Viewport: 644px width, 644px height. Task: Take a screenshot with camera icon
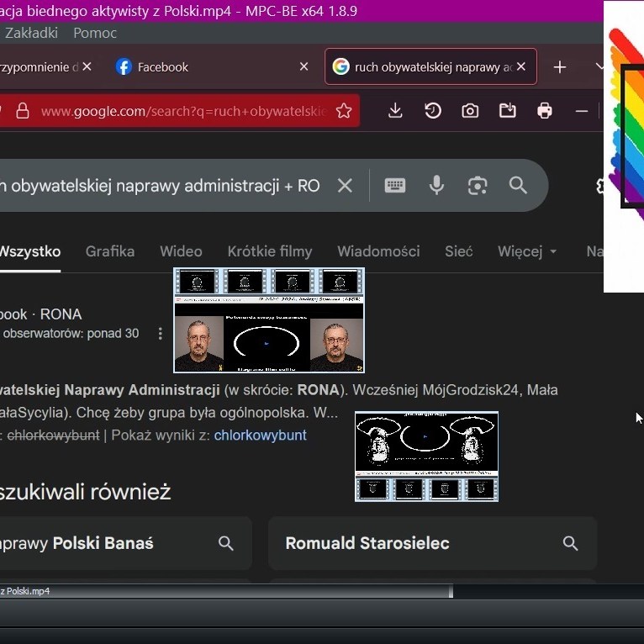coord(470,111)
